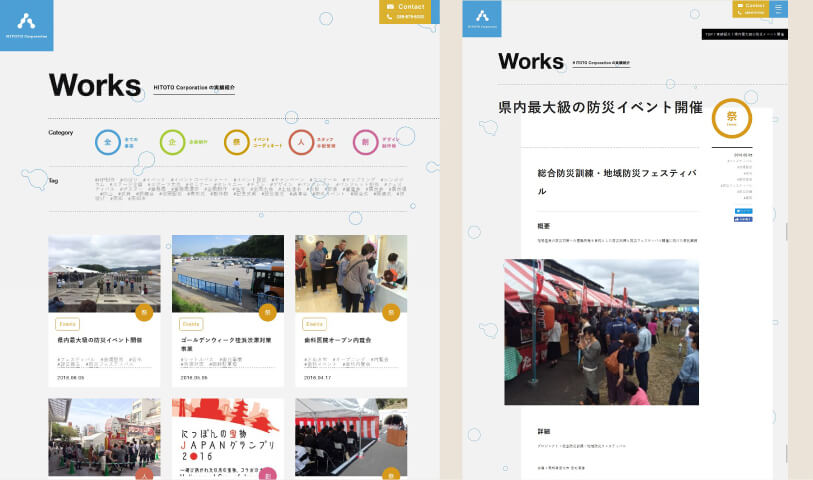The width and height of the screenshot is (813, 480).
Task: Click the black breadcrumb bar on right page
Action: (745, 34)
